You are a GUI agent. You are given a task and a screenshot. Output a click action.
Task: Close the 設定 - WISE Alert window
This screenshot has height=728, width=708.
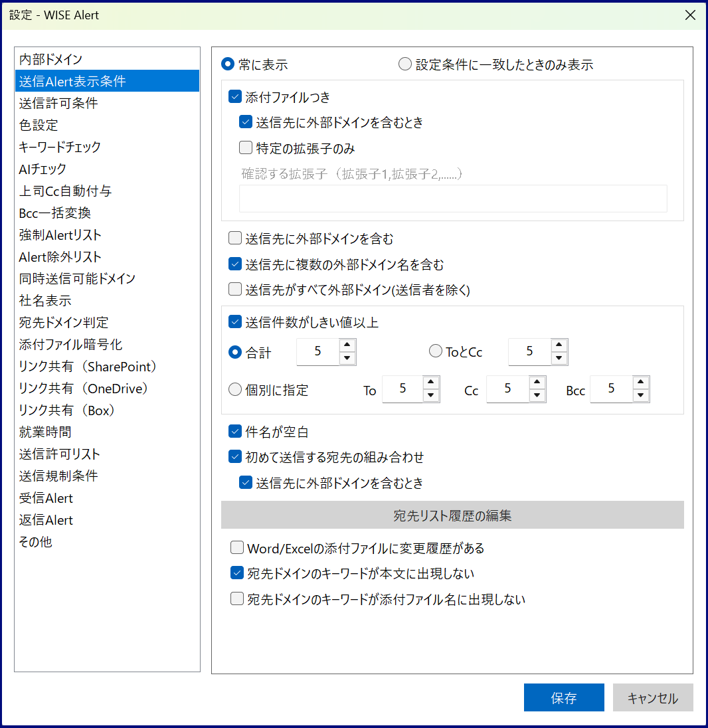(x=690, y=15)
